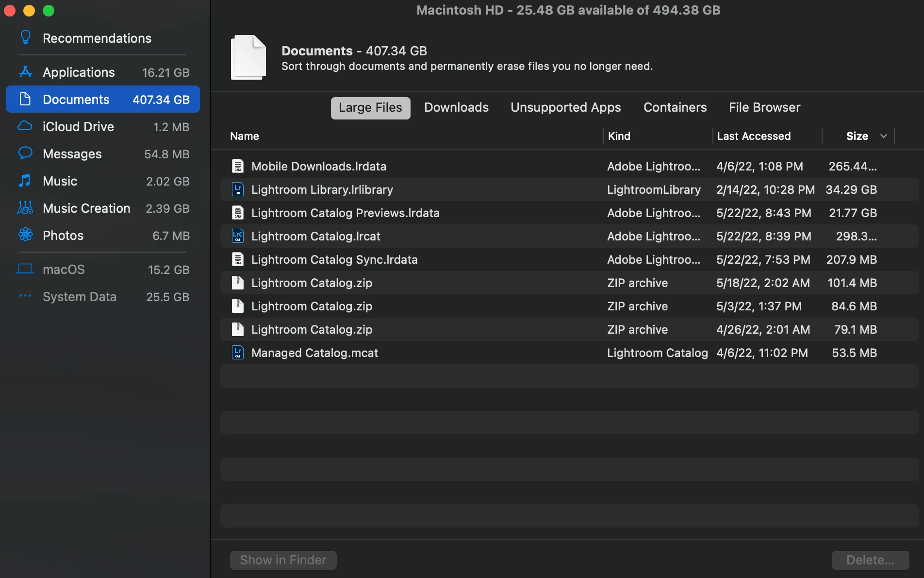
Task: Click the Documents page icon in sidebar
Action: coord(25,99)
